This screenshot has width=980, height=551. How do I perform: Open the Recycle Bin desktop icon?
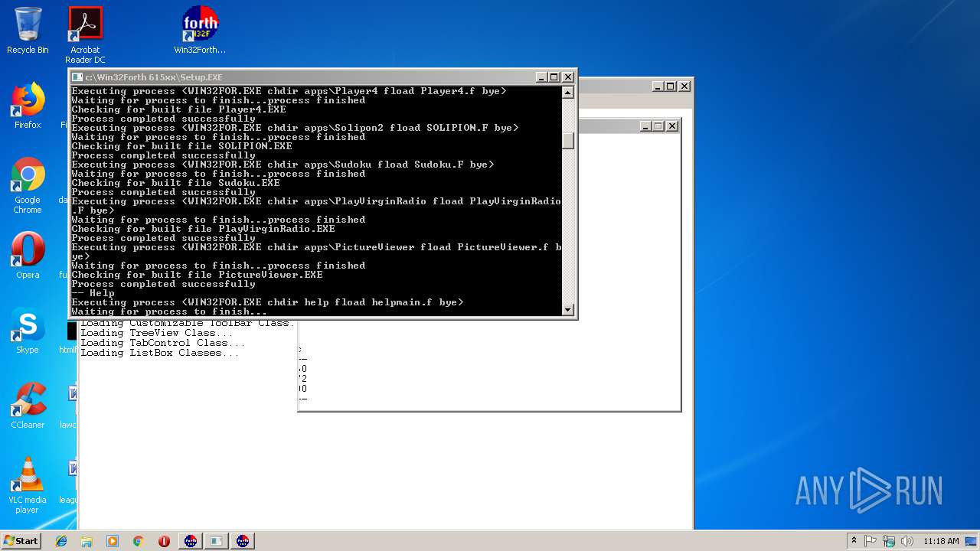pyautogui.click(x=28, y=31)
